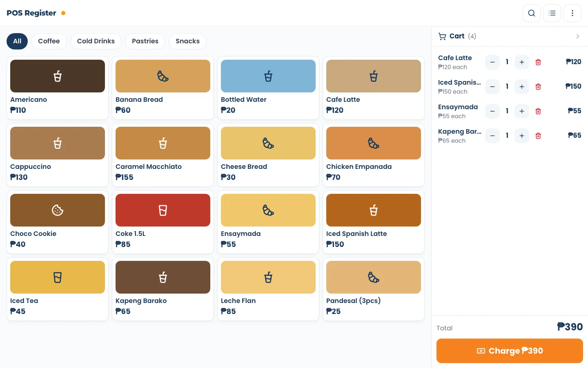
Task: Decrease Kapeng Barako quantity with minus
Action: click(x=492, y=136)
